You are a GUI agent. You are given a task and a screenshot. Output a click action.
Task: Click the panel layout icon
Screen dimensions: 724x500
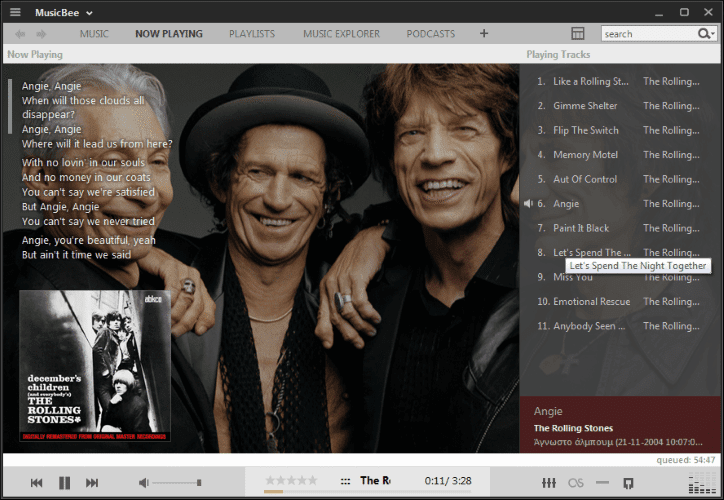point(577,34)
